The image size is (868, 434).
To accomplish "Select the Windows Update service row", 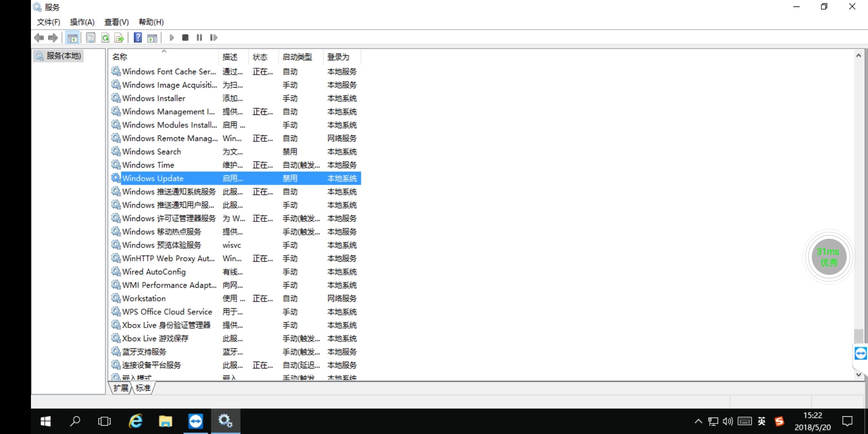I will 236,178.
